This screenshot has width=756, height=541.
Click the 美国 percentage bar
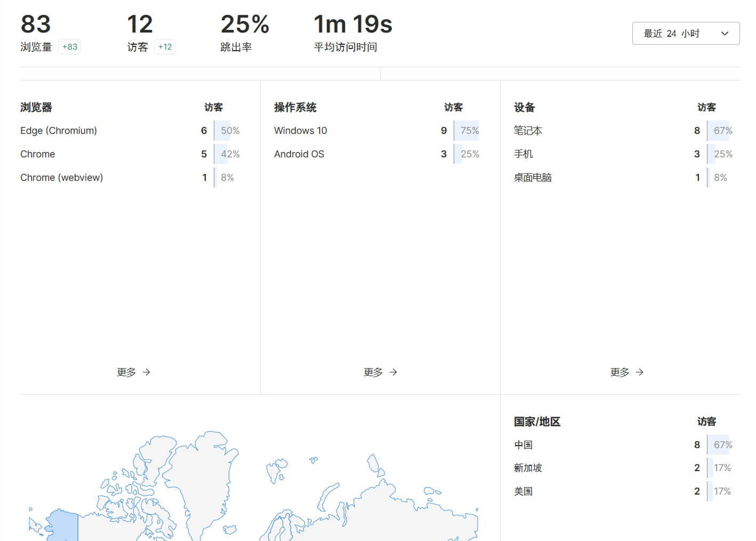[x=721, y=491]
